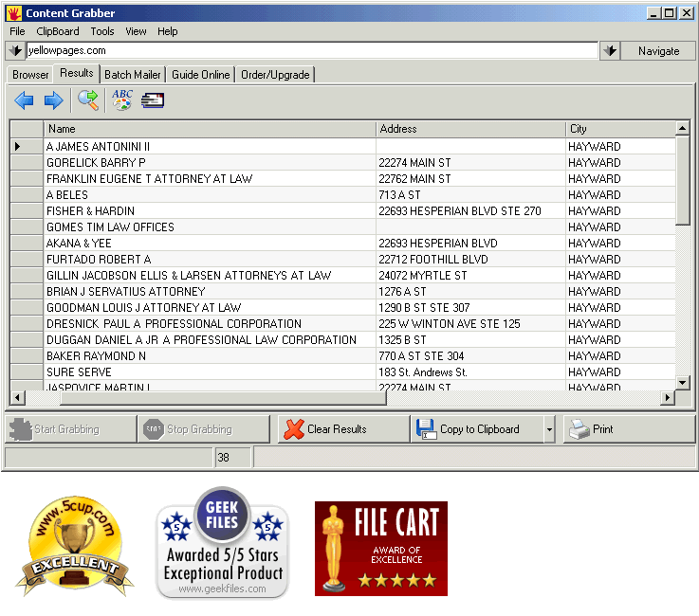Click the ABC palette toolbar icon
This screenshot has height=616, width=699.
(x=122, y=100)
